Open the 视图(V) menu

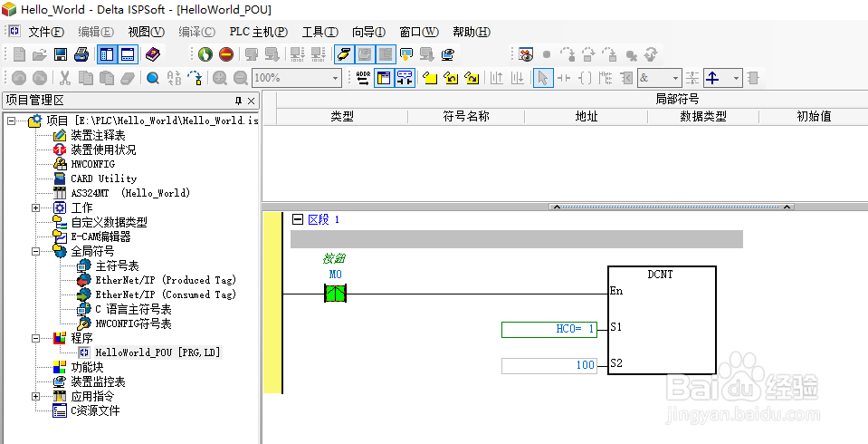click(x=146, y=32)
